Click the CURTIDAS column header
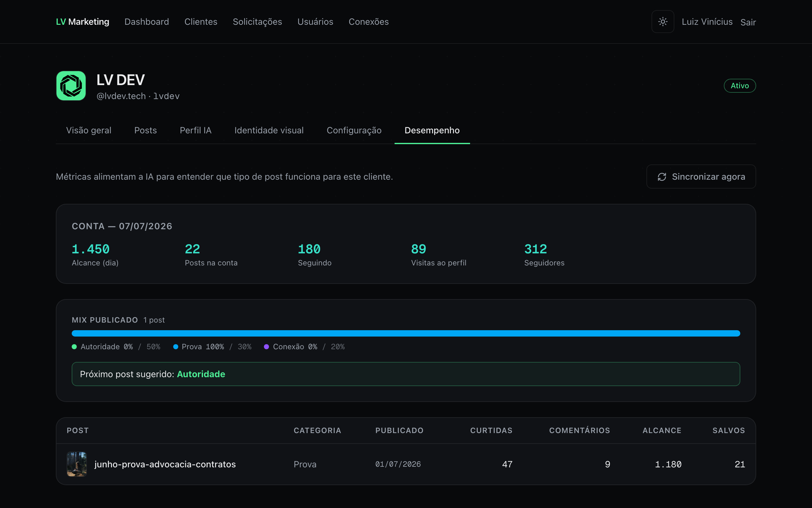 click(491, 431)
